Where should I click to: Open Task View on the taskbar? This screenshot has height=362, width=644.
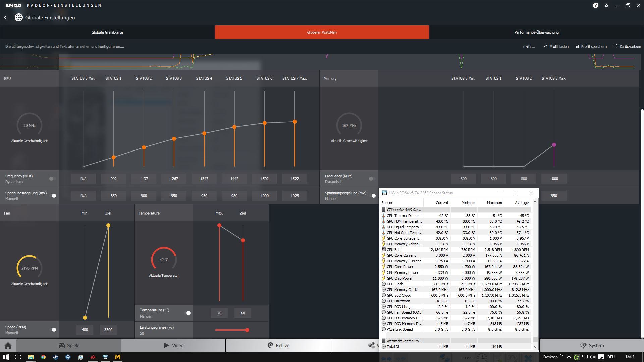18,357
